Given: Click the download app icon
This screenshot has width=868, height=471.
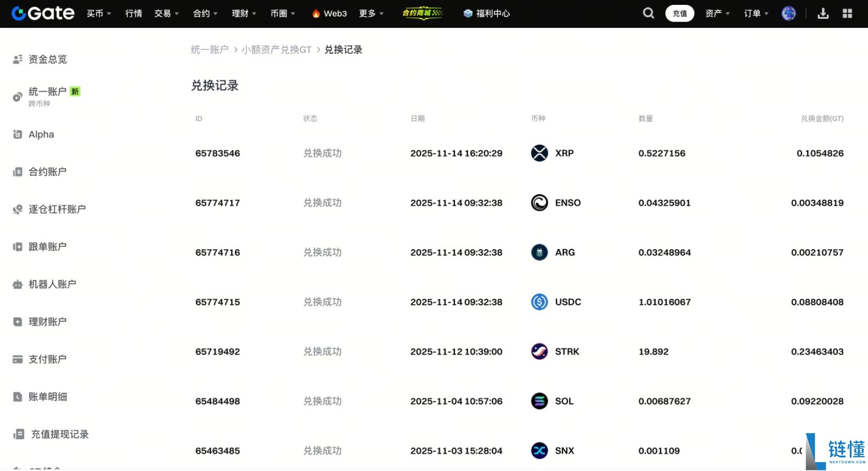Looking at the screenshot, I should tap(823, 13).
